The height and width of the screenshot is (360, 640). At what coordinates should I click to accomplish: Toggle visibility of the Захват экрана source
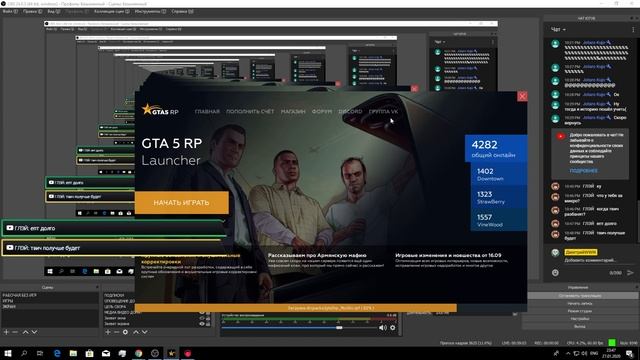coord(201,324)
